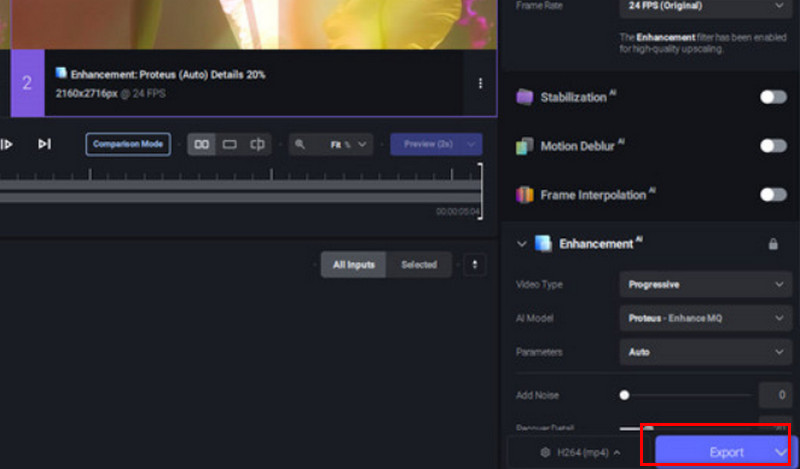800x469 pixels.
Task: Click the Add Noise slider handle
Action: (625, 395)
